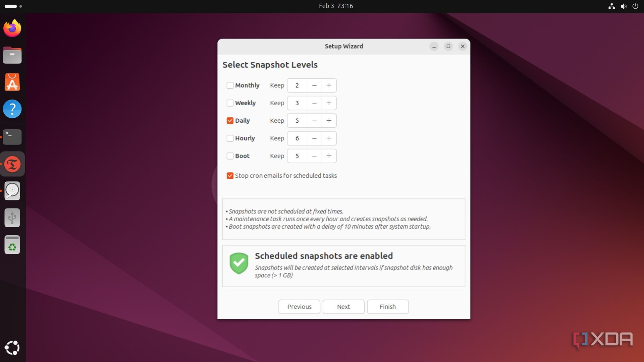Open the Files manager in dock

12,55
